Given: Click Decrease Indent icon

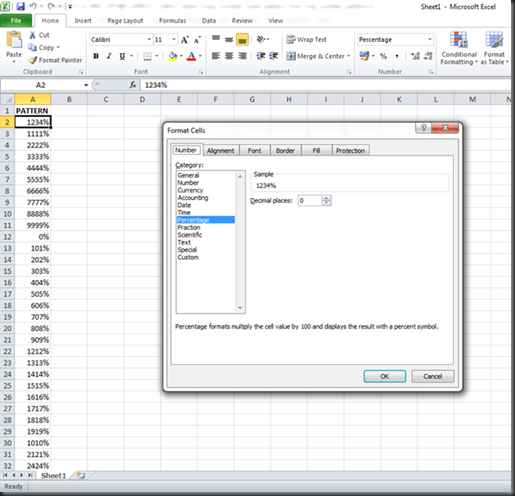Looking at the screenshot, I should click(261, 56).
